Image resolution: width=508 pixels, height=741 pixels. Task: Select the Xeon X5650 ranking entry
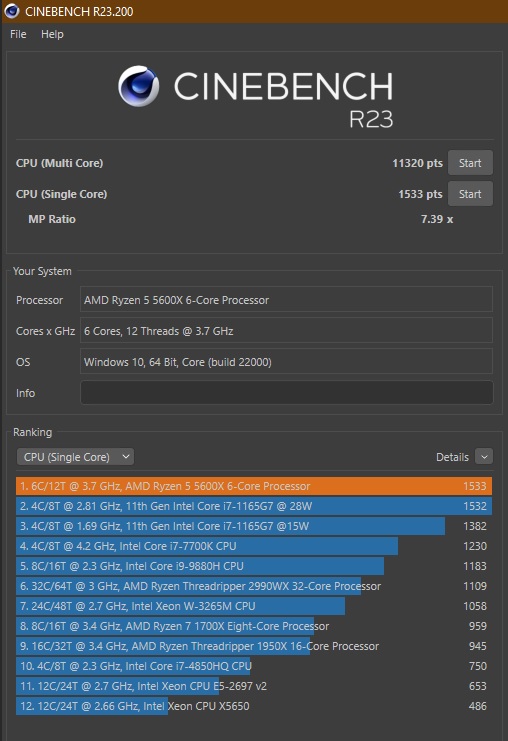[254, 706]
